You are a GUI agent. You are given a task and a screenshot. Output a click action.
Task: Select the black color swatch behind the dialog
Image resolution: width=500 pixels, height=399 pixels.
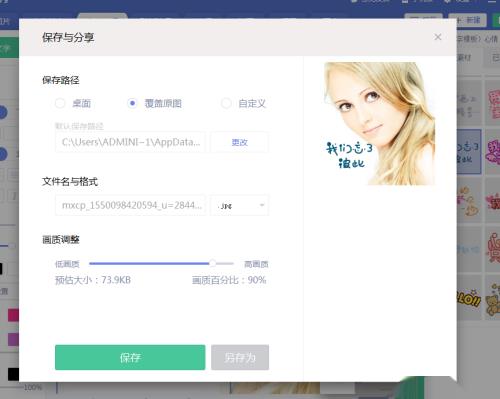13,374
